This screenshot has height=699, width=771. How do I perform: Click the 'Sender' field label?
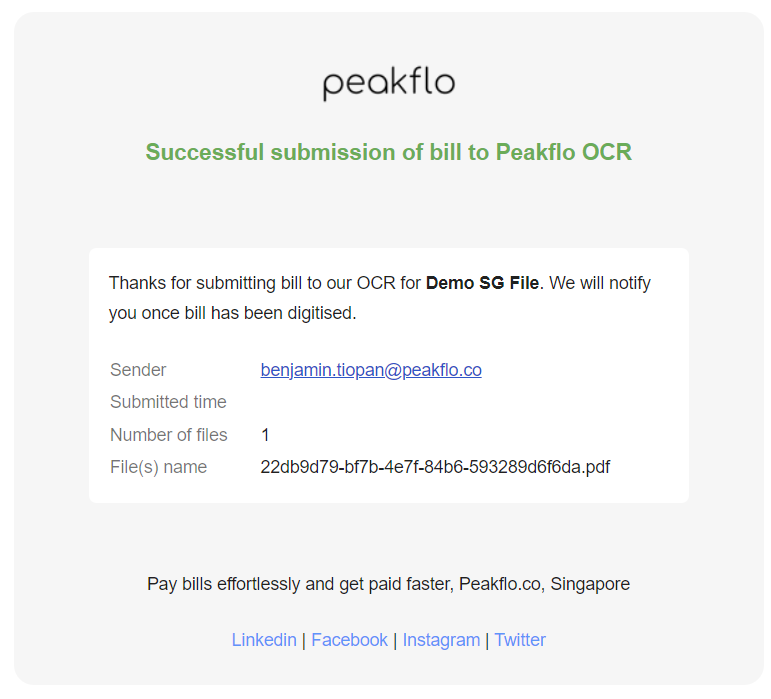[x=138, y=370]
